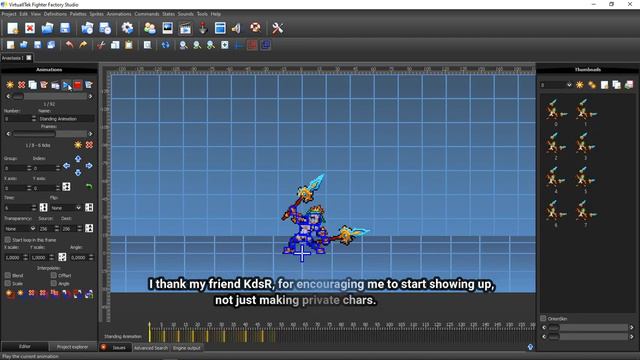This screenshot has width=640, height=360.
Task: Select sprite thumbnail number 3
Action: 585,146
